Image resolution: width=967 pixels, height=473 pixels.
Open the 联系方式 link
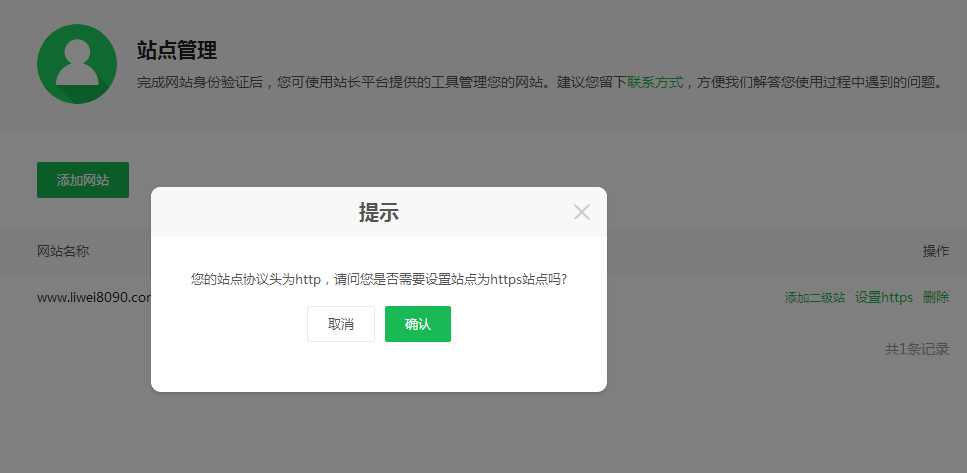655,82
